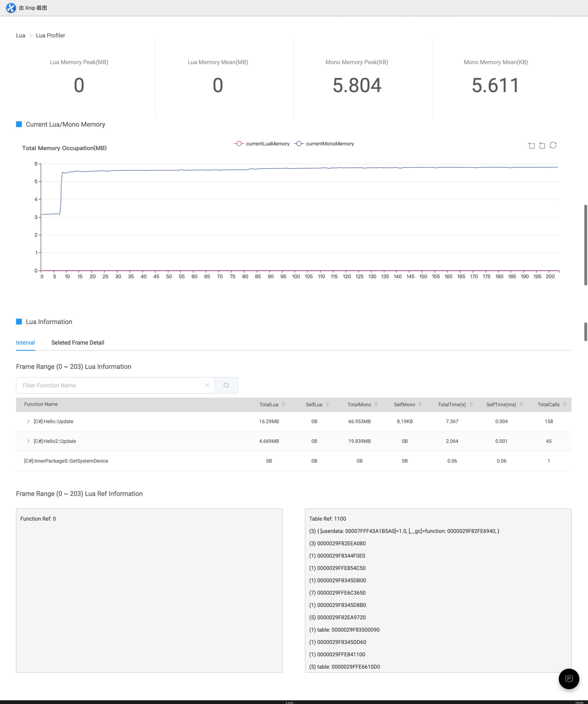Select the Interval tab
Screen dimensions: 588x704
pos(26,343)
